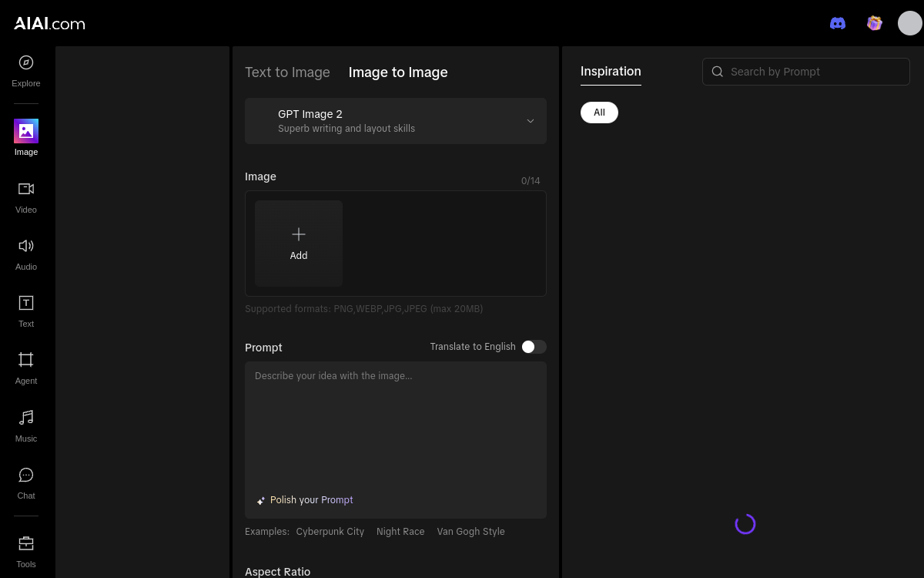
Task: Toggle Translate to English switch
Action: coord(534,347)
